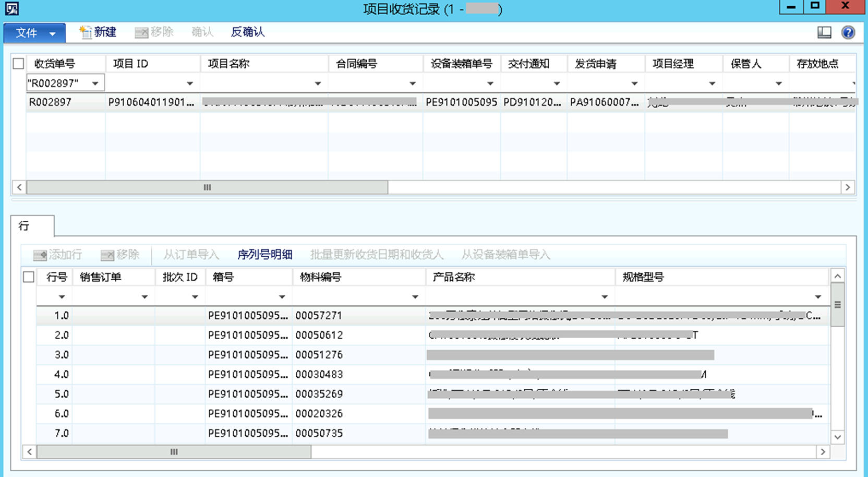Open the 批次 ID filter dropdown
The height and width of the screenshot is (477, 868).
[x=195, y=296]
